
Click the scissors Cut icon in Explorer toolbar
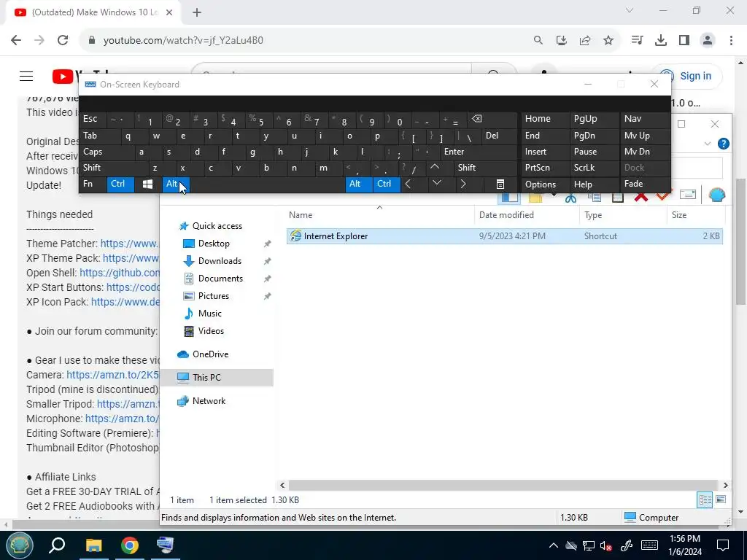(570, 197)
